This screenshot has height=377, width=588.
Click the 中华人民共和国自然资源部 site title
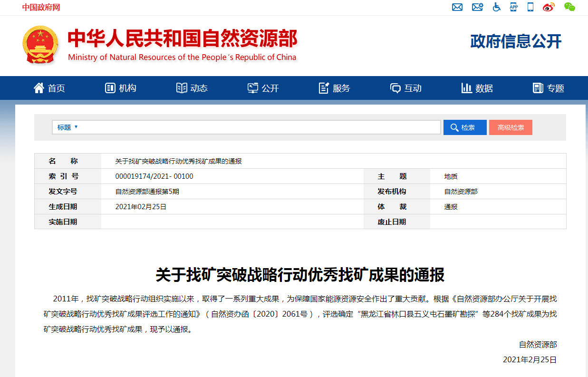pos(183,39)
